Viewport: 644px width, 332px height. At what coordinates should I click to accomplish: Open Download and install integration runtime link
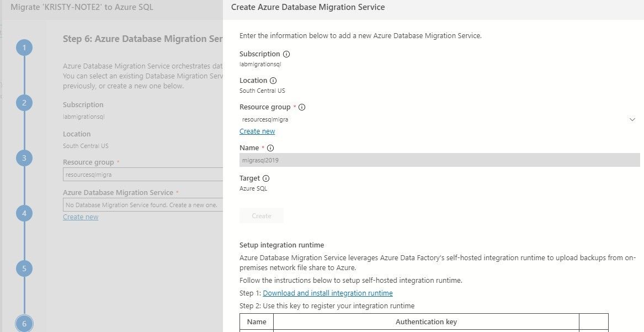coord(328,293)
